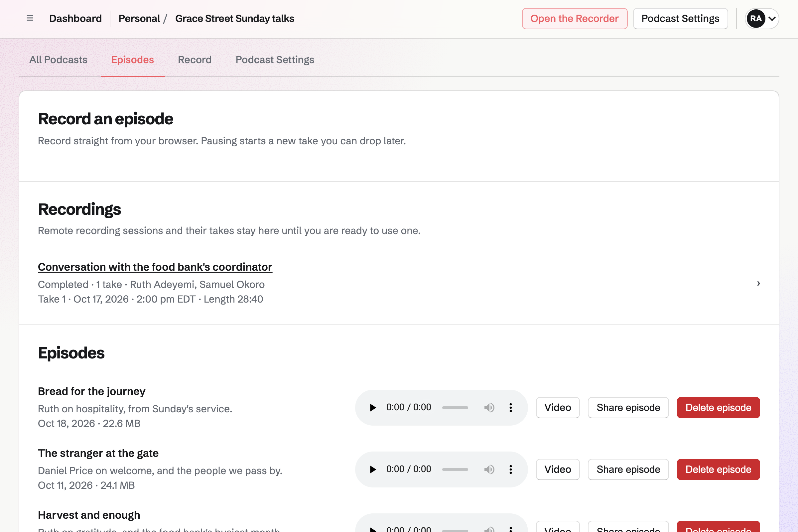Open the Podcast Settings tab
Viewport: 798px width, 532px height.
[275, 60]
